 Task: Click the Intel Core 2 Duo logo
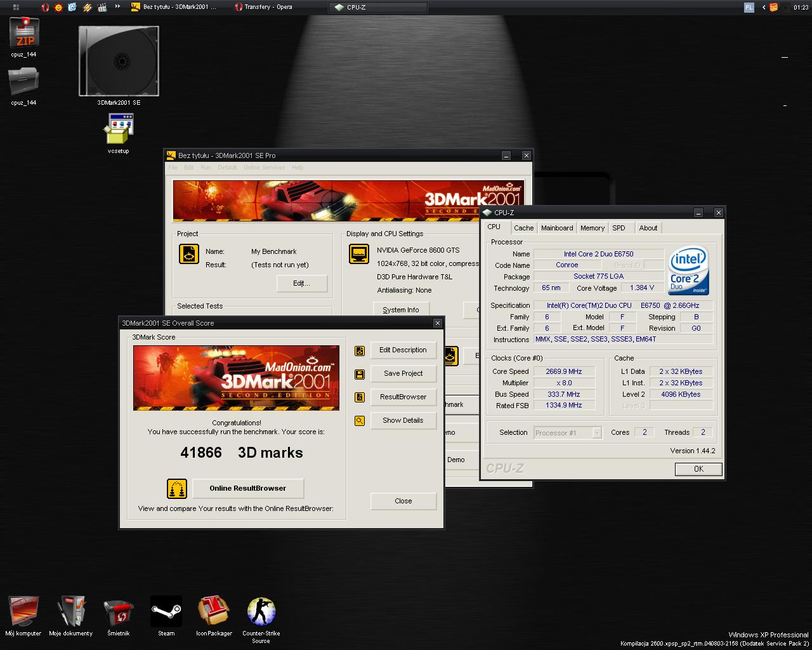[689, 270]
